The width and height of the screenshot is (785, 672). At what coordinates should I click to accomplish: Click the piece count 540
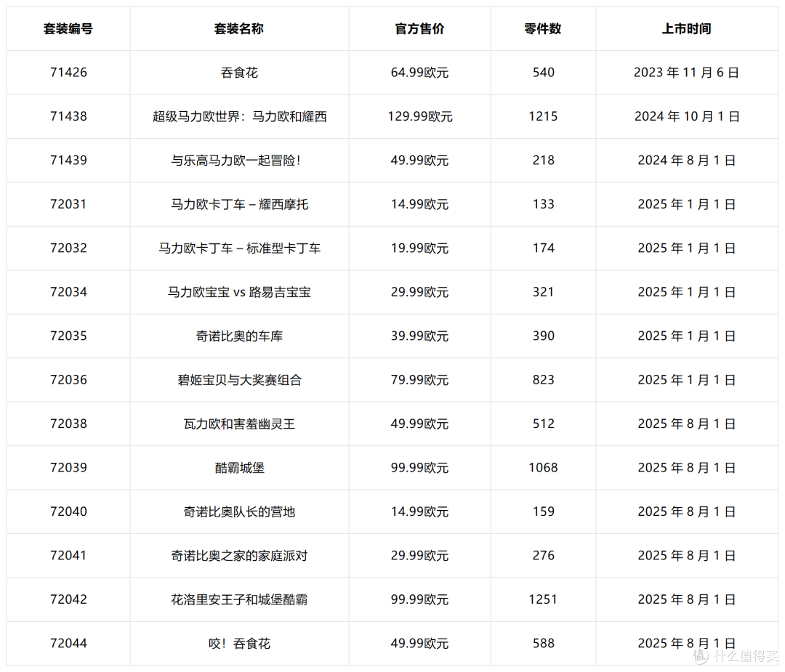[x=543, y=73]
